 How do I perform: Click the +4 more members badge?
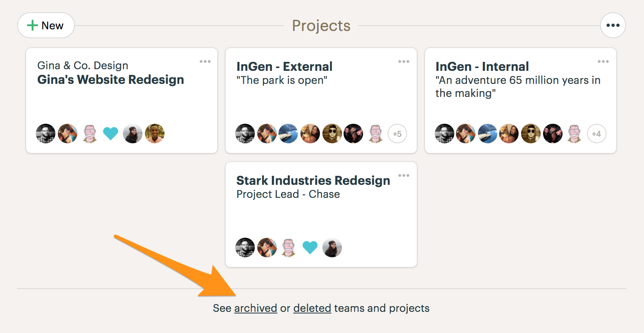click(x=596, y=134)
